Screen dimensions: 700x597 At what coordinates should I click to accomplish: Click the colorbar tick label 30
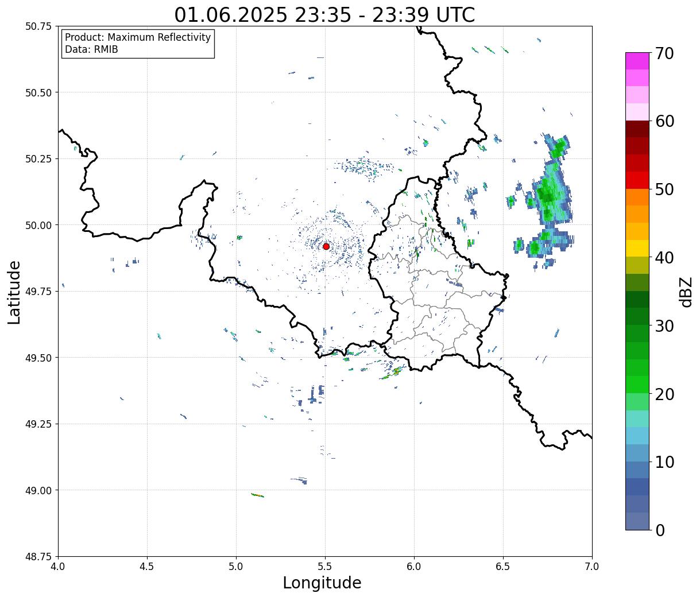664,326
